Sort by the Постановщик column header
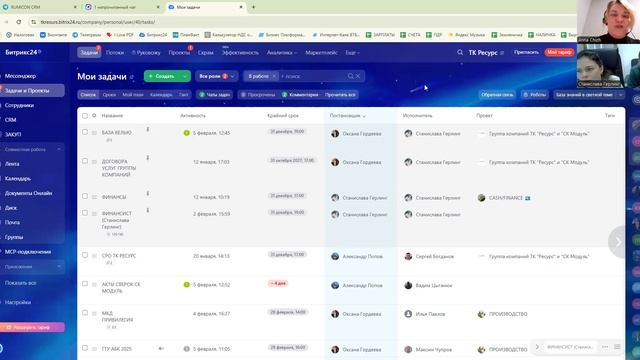The width and height of the screenshot is (640, 360). coord(347,116)
